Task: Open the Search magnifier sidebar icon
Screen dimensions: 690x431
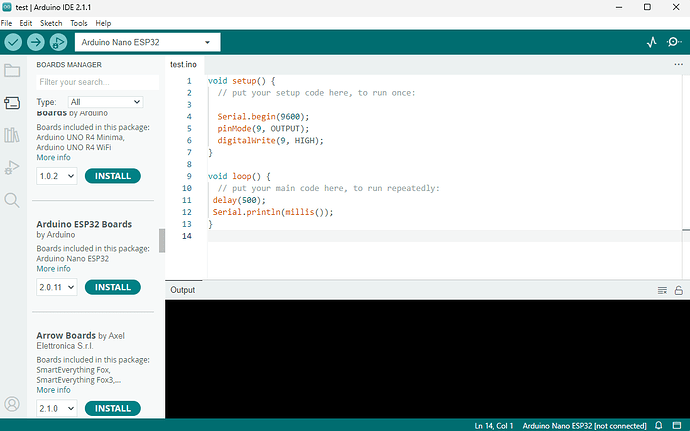Action: click(x=12, y=200)
